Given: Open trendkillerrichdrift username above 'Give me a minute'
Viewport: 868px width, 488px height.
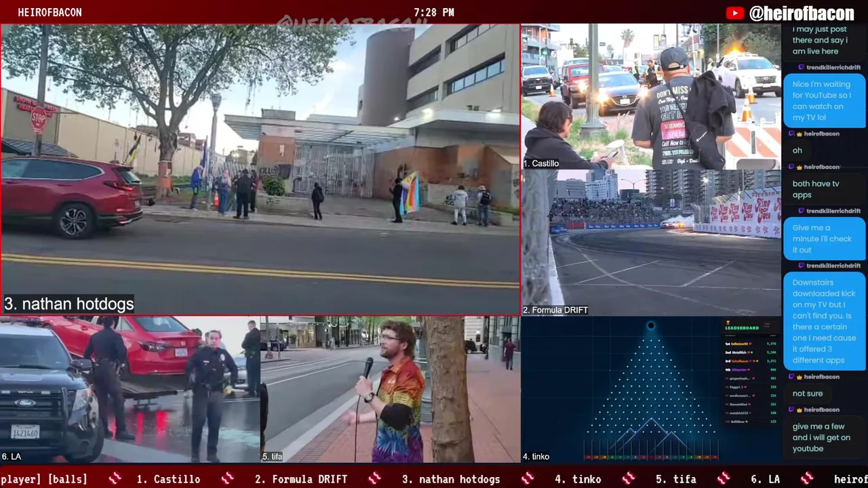Looking at the screenshot, I should [x=833, y=211].
